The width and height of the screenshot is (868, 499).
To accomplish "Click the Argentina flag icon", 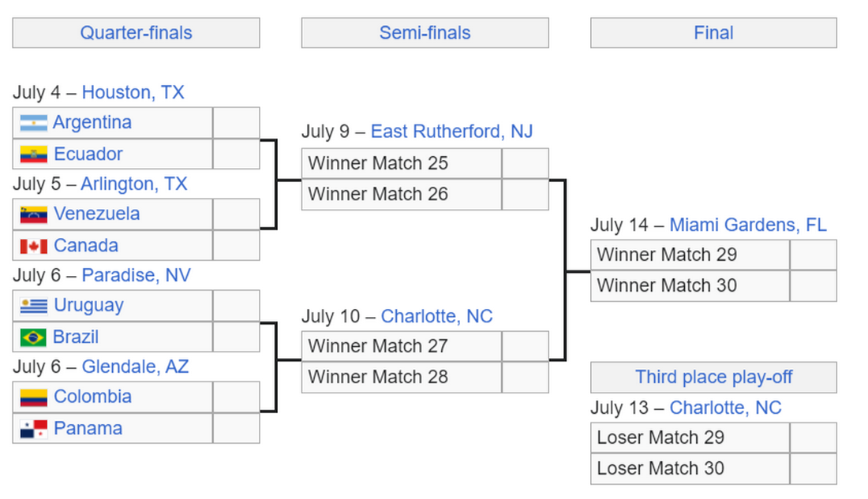I will 33,123.
